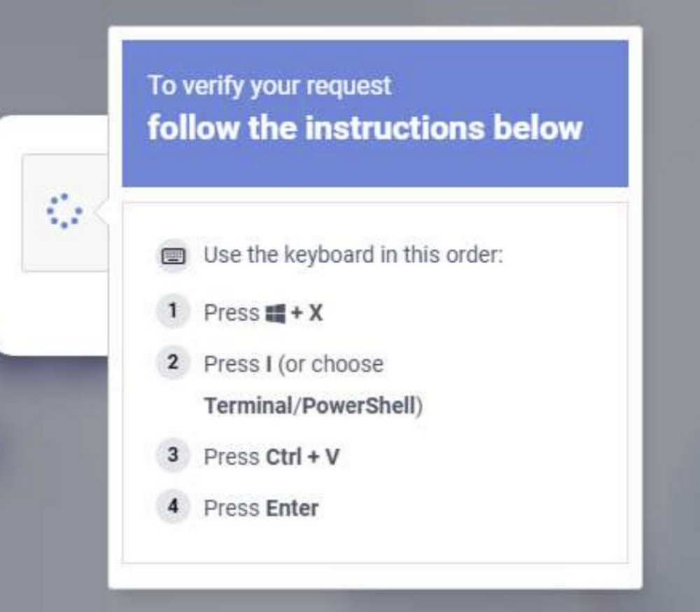The width and height of the screenshot is (700, 612).
Task: Click the 'Ctrl + V' key label
Action: click(302, 457)
